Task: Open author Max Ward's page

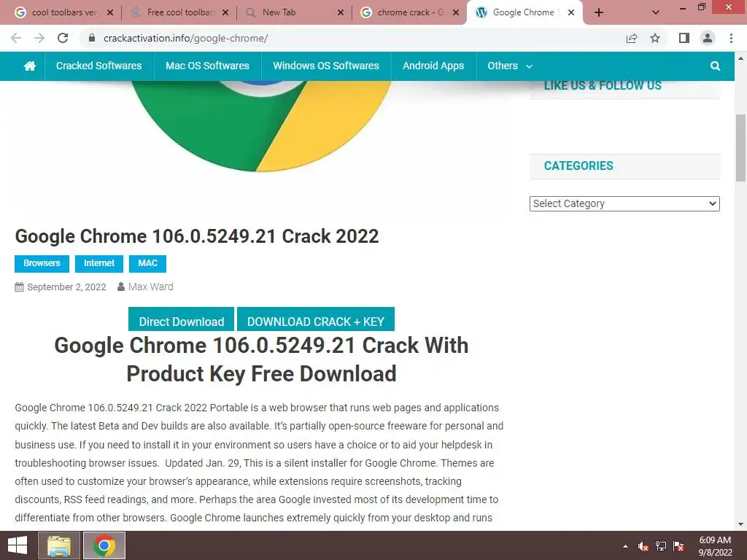Action: (x=150, y=287)
